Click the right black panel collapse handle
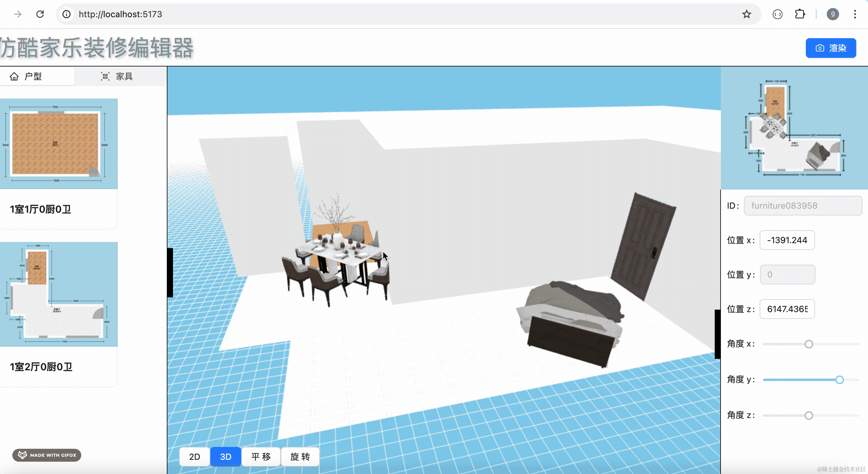Viewport: 868px width, 474px height. [x=717, y=334]
